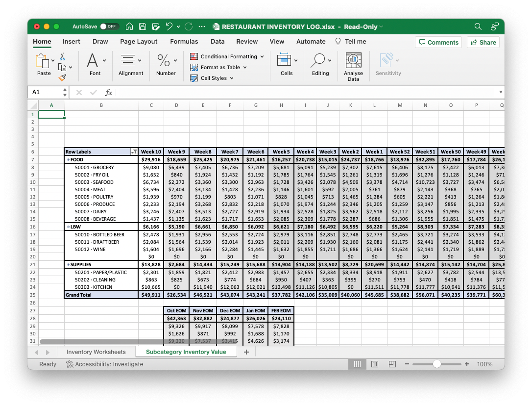The width and height of the screenshot is (532, 406).
Task: Open Row Labels filter dropdown
Action: coord(134,152)
